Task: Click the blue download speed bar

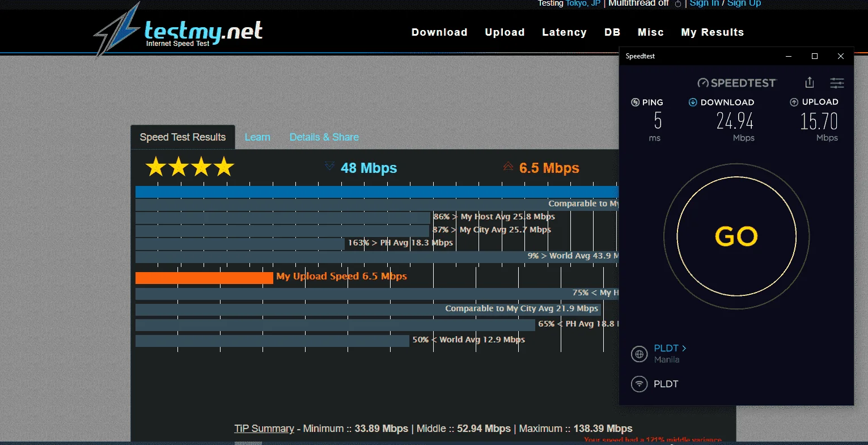Action: tap(376, 192)
